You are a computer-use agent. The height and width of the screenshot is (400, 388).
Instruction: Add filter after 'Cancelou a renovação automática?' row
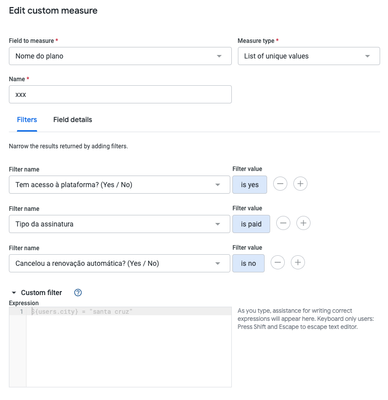pos(298,262)
